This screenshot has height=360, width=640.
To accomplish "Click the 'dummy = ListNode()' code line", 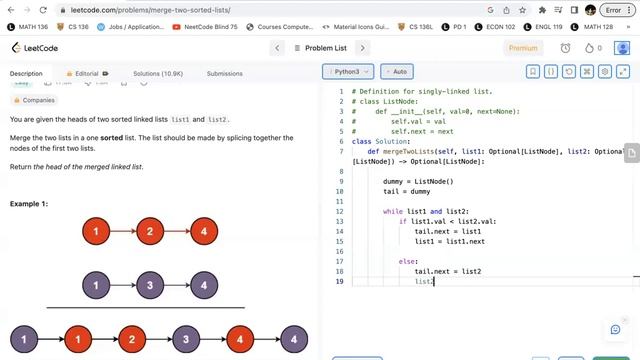I will pos(418,181).
